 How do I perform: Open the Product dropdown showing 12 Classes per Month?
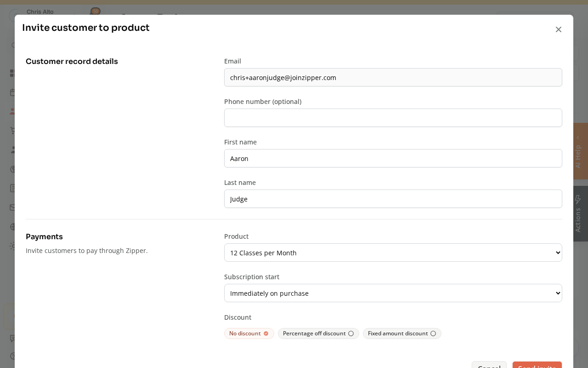(x=393, y=253)
